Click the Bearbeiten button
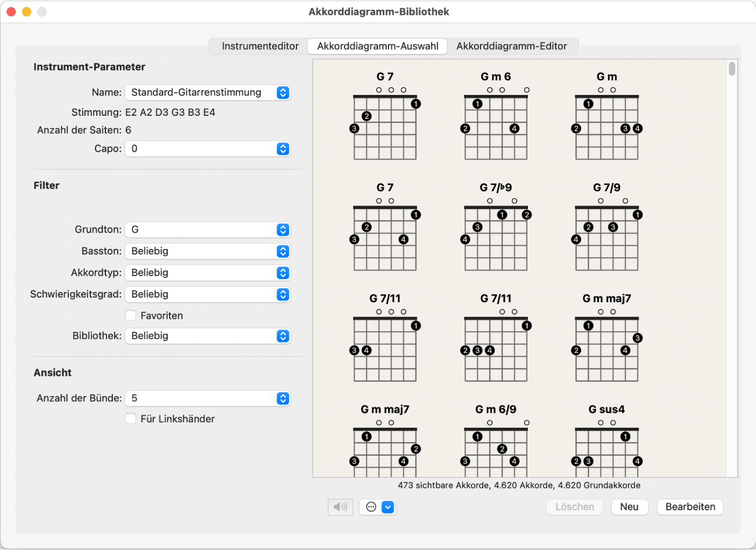Screen dimensions: 756x550 [x=690, y=507]
